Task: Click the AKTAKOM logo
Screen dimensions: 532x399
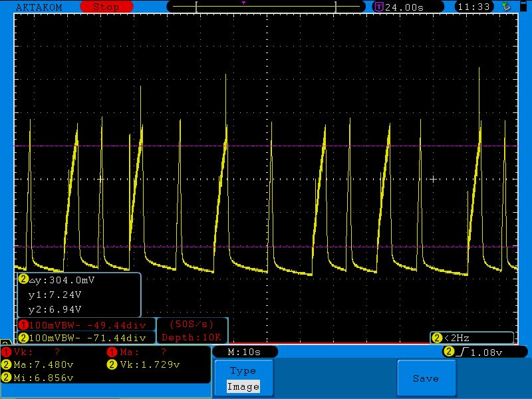Action: (38, 7)
